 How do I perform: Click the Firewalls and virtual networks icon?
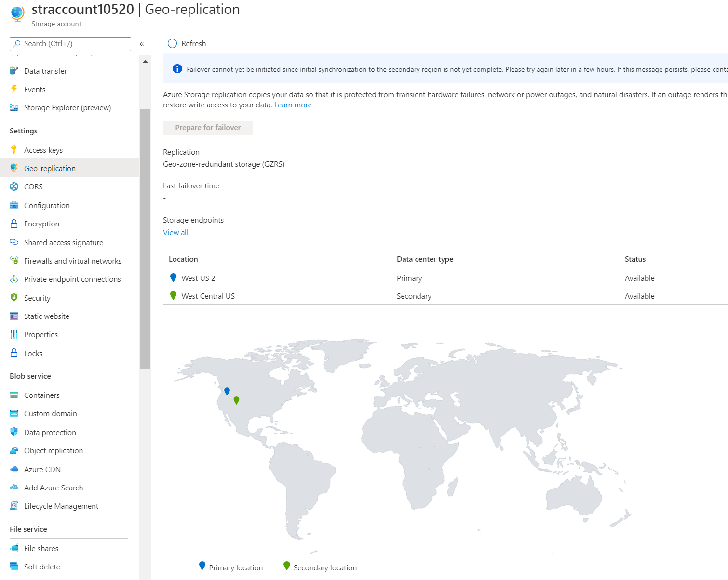point(14,261)
